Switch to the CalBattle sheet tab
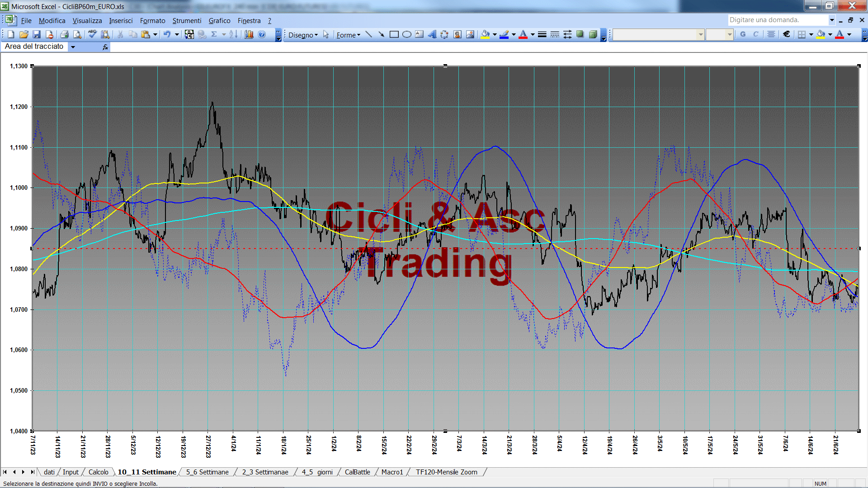This screenshot has height=488, width=868. click(357, 472)
